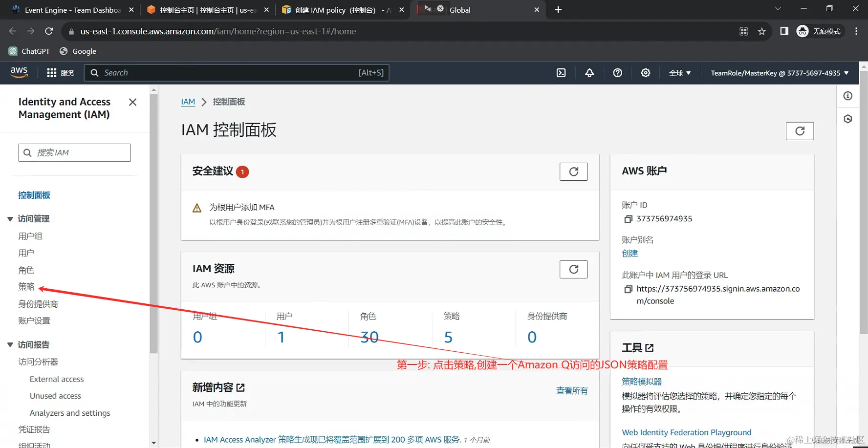Screen dimensions: 868x448
Task: Open 凭证报告 in the sidebar
Action: coord(34,429)
